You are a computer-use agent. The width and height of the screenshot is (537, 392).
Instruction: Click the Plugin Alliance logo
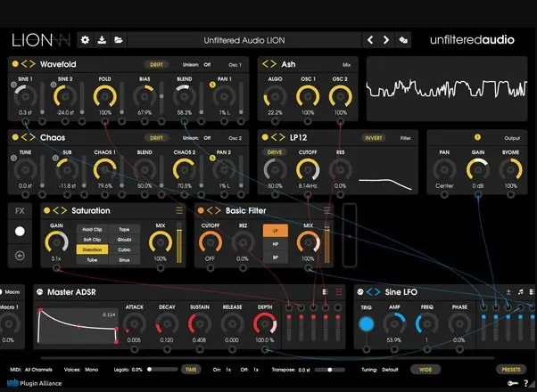34,383
